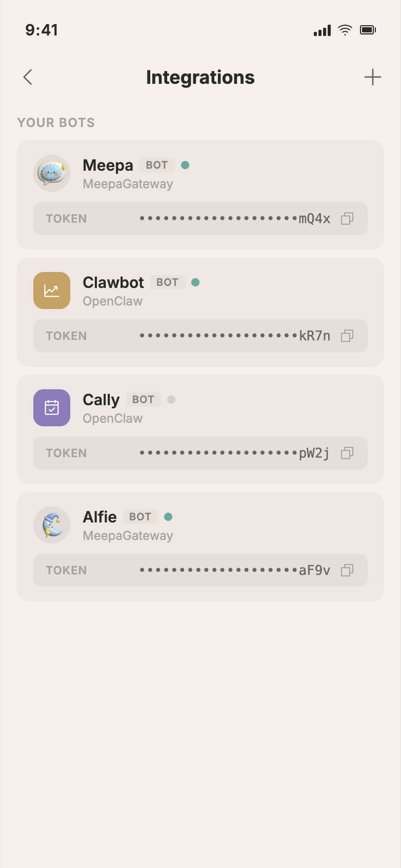Tap the back chevron to leave Integrations
Image resolution: width=401 pixels, height=868 pixels.
click(27, 77)
